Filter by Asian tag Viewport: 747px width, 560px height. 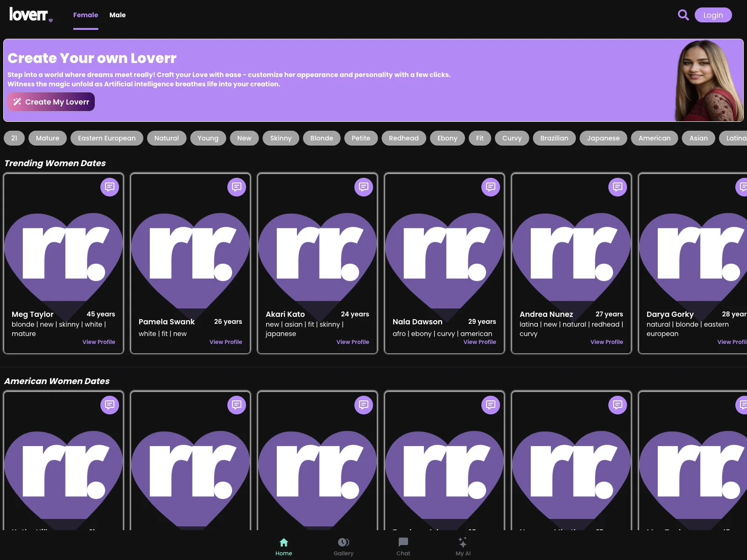coord(698,138)
